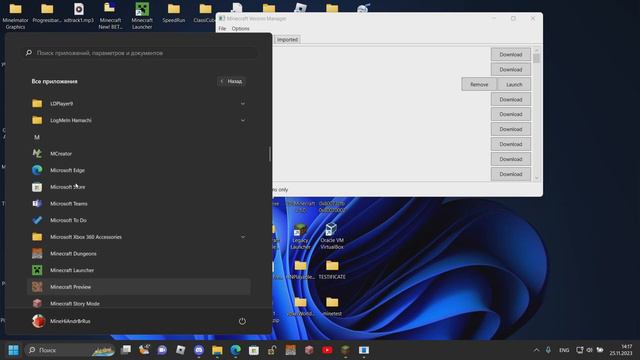
Task: Click the Version Manager scroll down arrow
Action: click(536, 178)
